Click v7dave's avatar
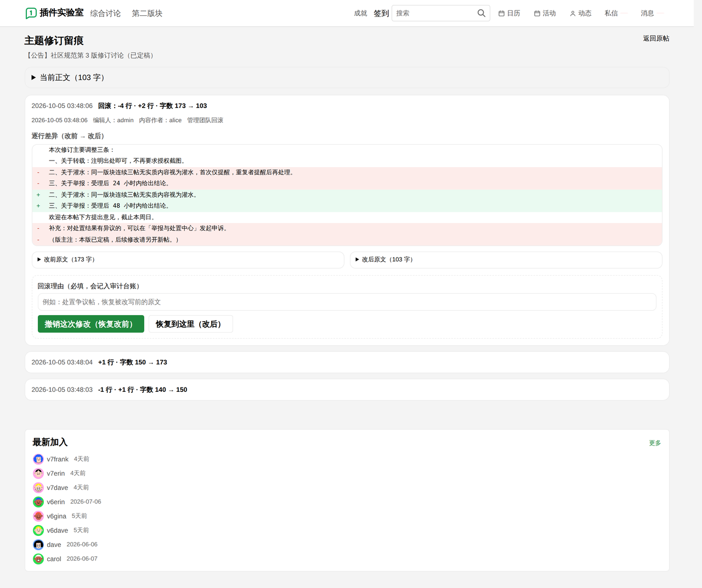702x588 pixels. tap(38, 488)
